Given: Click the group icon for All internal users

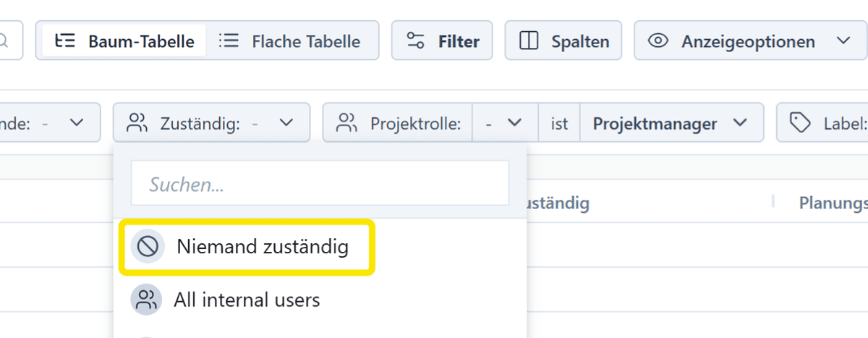Looking at the screenshot, I should coord(147,300).
